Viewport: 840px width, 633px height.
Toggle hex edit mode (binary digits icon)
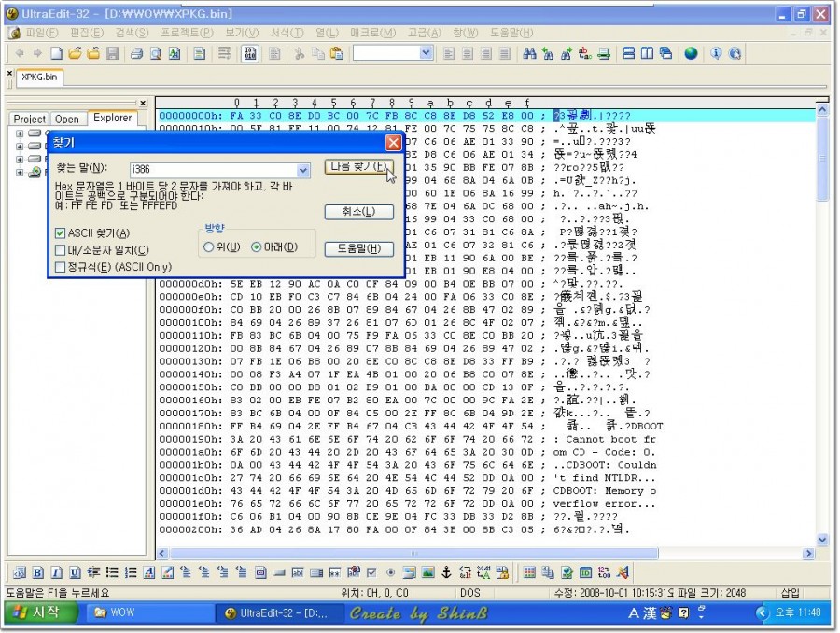[x=250, y=53]
